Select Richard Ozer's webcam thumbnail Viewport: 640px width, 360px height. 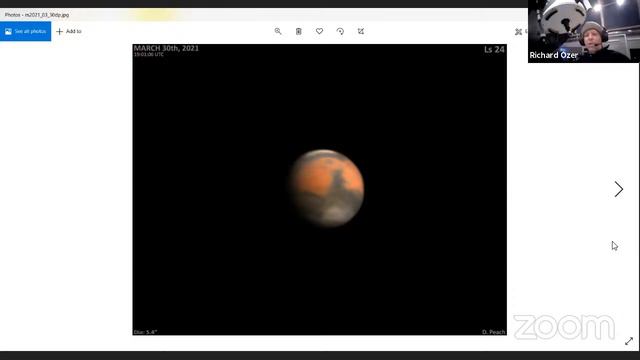pyautogui.click(x=583, y=31)
